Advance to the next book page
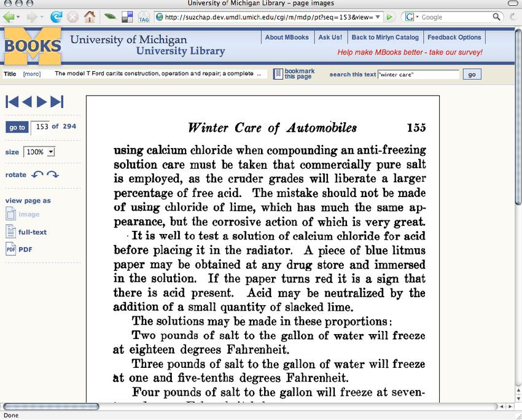 click(42, 102)
